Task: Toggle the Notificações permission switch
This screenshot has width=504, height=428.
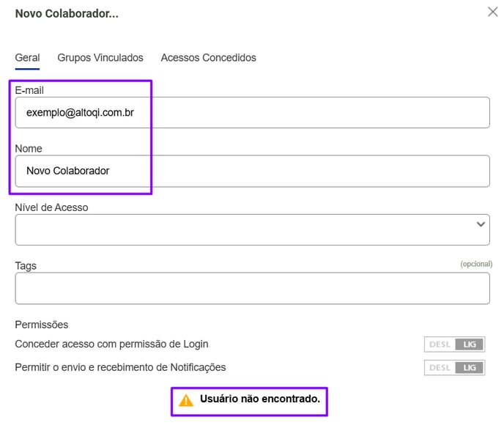Action: pyautogui.click(x=454, y=368)
